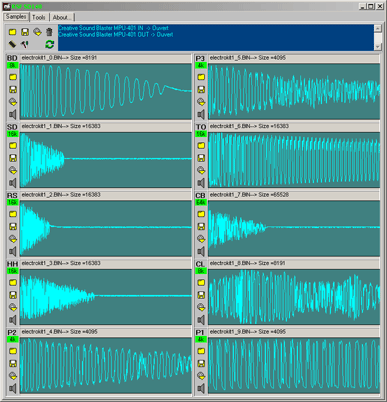Play the CL sample via speaker icon
Image resolution: width=387 pixels, height=402 pixels.
(201, 320)
